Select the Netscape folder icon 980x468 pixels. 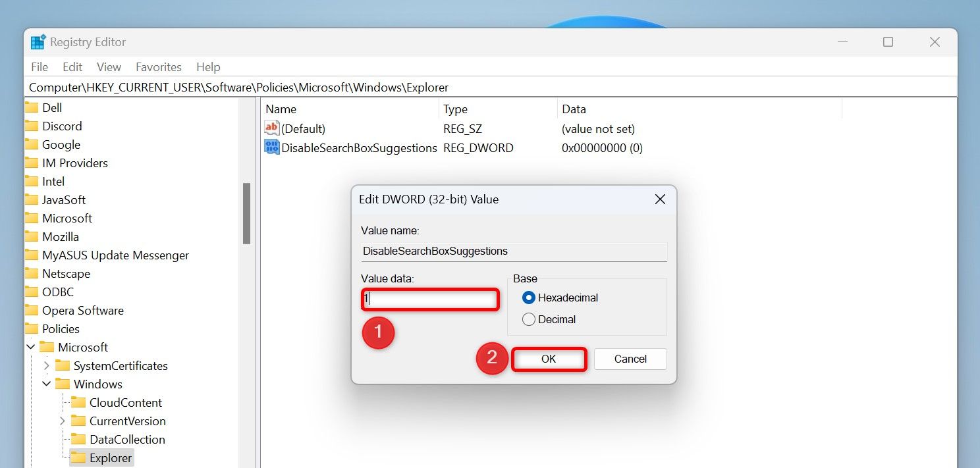coord(32,273)
